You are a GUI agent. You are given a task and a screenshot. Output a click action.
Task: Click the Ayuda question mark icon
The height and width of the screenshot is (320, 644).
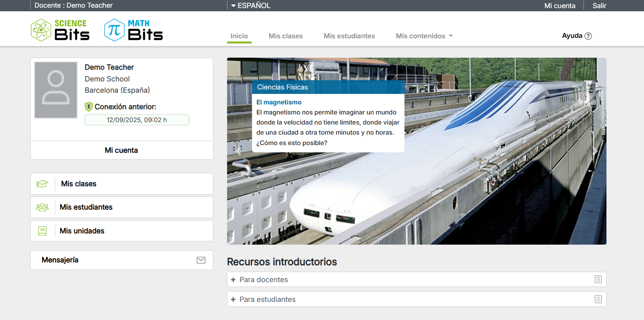pos(588,36)
